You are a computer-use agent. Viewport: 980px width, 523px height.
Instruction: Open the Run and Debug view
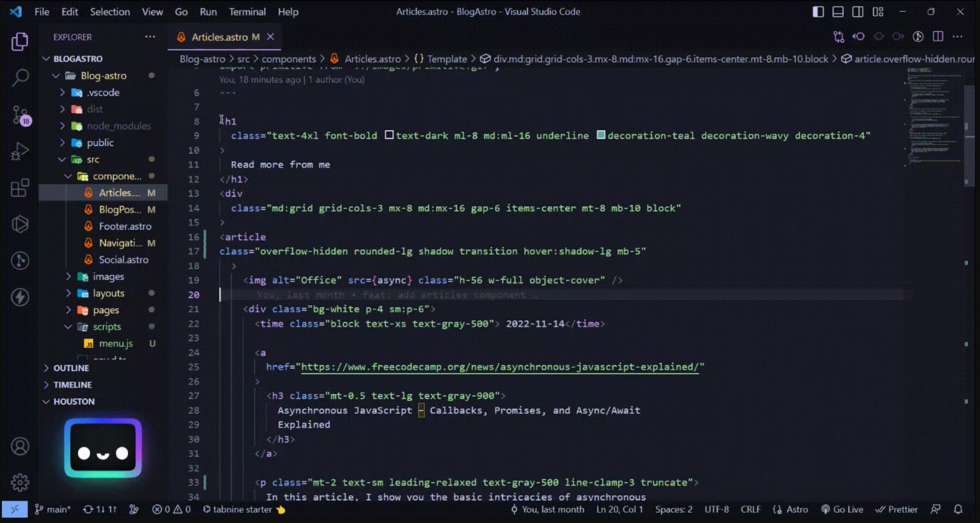point(20,151)
